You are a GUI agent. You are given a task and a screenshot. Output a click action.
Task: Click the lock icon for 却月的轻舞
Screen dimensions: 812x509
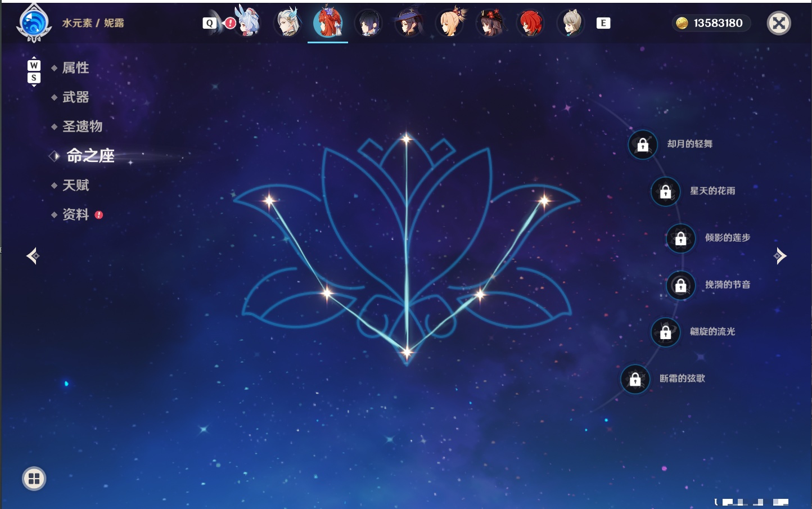643,145
